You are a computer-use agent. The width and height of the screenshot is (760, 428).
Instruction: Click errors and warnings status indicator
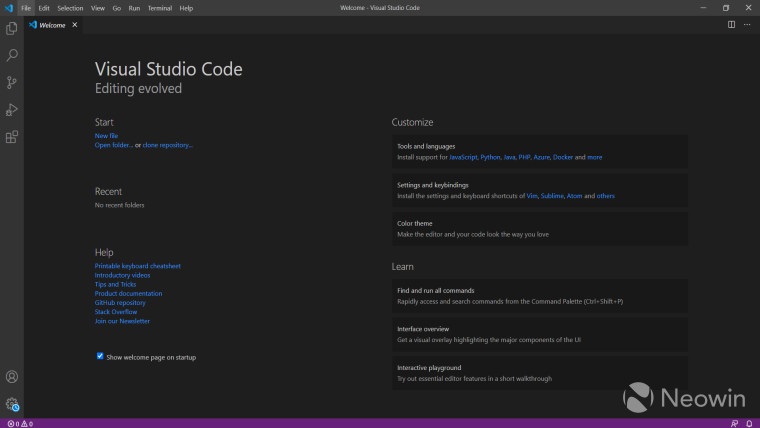coord(20,423)
